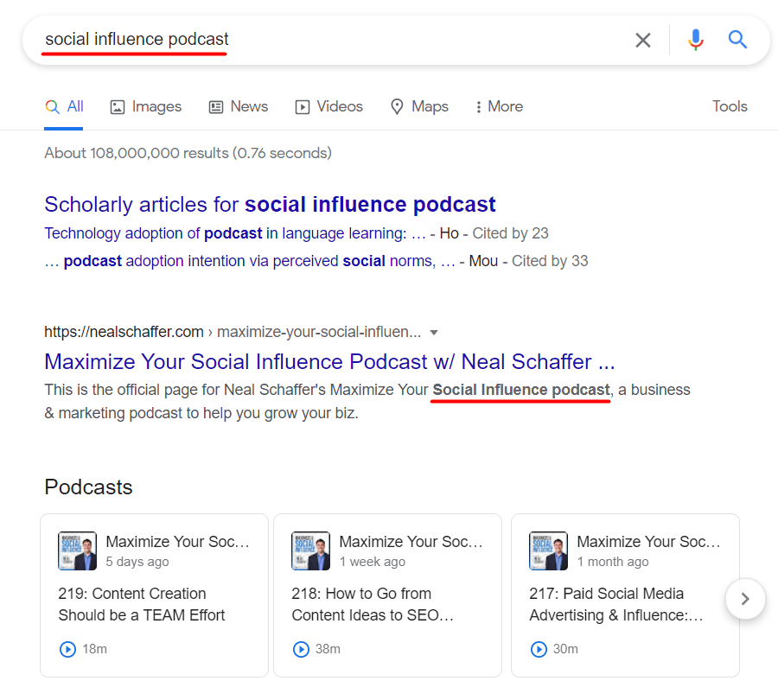The image size is (778, 700).
Task: Open podcast adoption intention article link
Action: (250, 261)
